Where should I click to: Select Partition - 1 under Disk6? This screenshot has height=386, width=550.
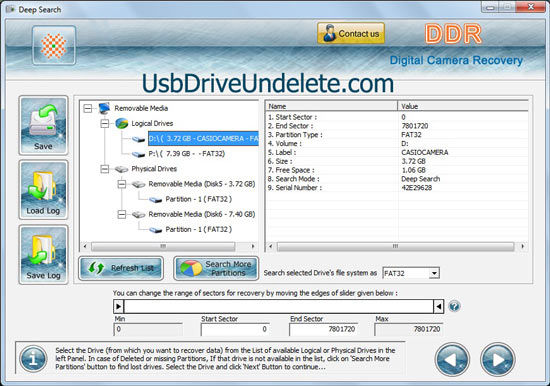click(x=199, y=229)
